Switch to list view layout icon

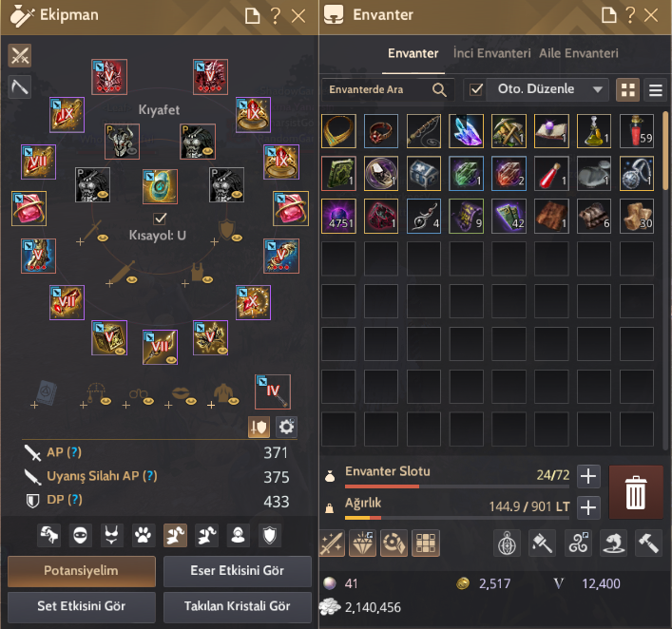[655, 89]
